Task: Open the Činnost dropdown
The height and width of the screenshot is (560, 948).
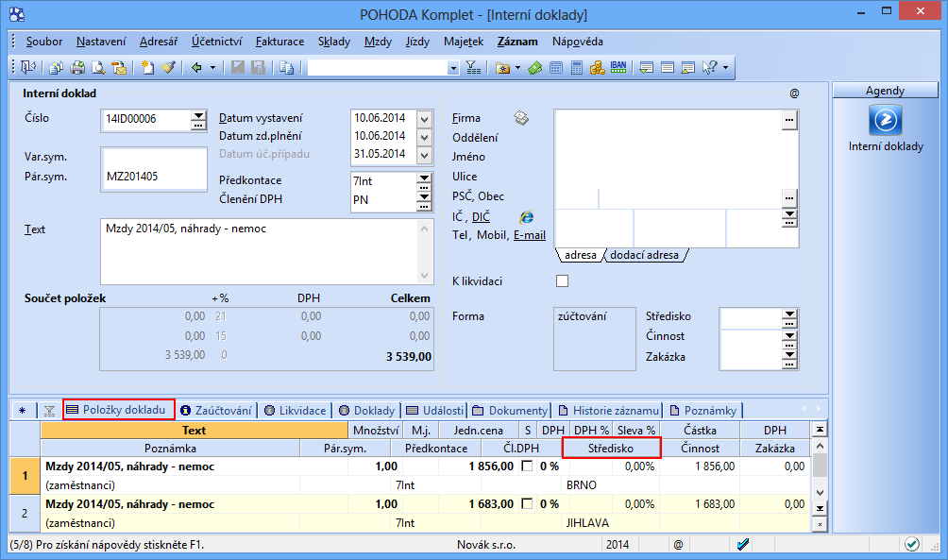Action: point(789,338)
